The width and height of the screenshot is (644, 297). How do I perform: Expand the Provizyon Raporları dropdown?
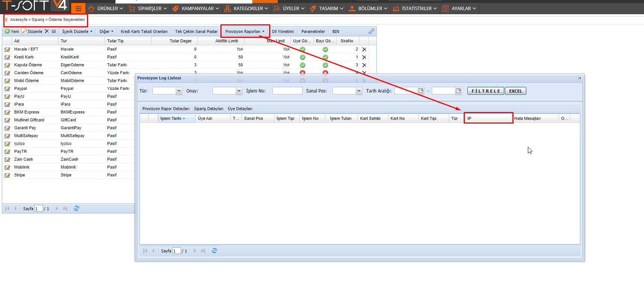coord(245,31)
